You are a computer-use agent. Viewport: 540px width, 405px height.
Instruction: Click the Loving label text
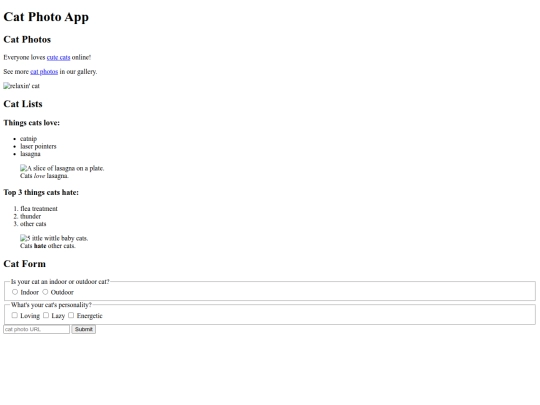pyautogui.click(x=30, y=315)
